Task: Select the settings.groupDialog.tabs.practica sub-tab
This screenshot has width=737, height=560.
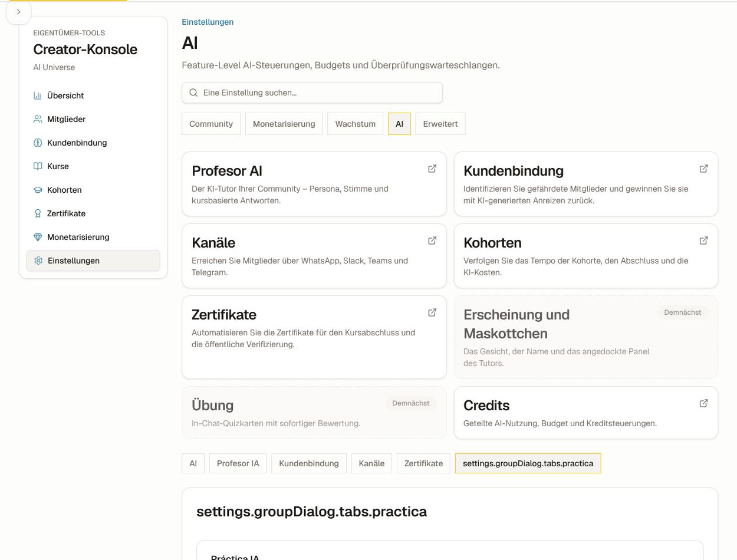Action: [x=528, y=463]
